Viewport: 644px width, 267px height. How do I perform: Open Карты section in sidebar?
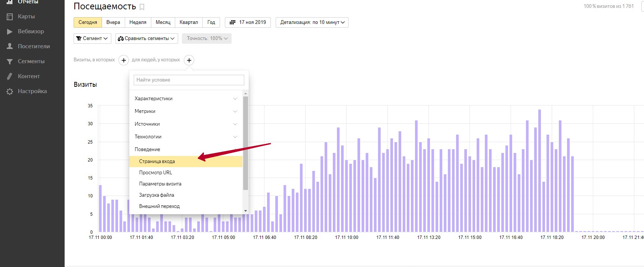[26, 16]
